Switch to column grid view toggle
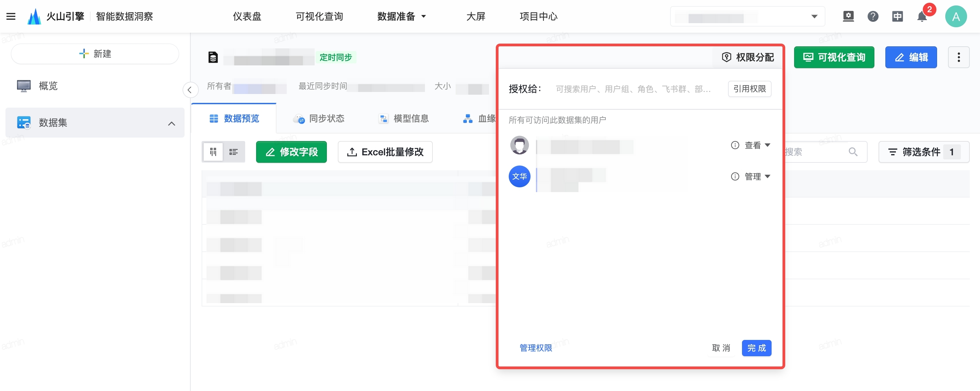Screen dimensions: 980x391 click(x=213, y=152)
